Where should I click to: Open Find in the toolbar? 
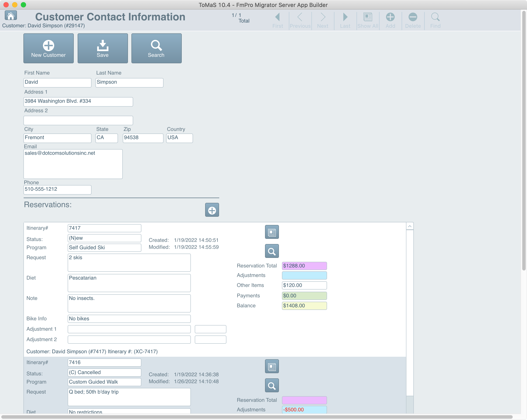tap(435, 20)
